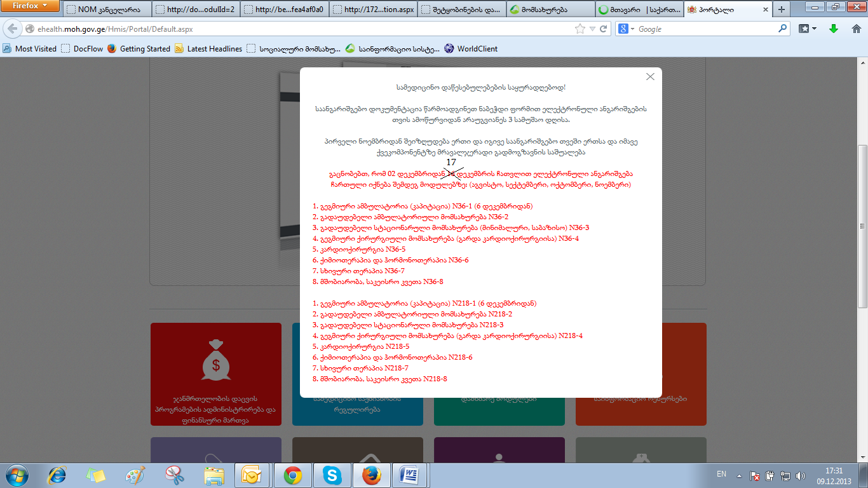Open the Downloads green arrow icon
This screenshot has width=868, height=488.
click(x=834, y=29)
